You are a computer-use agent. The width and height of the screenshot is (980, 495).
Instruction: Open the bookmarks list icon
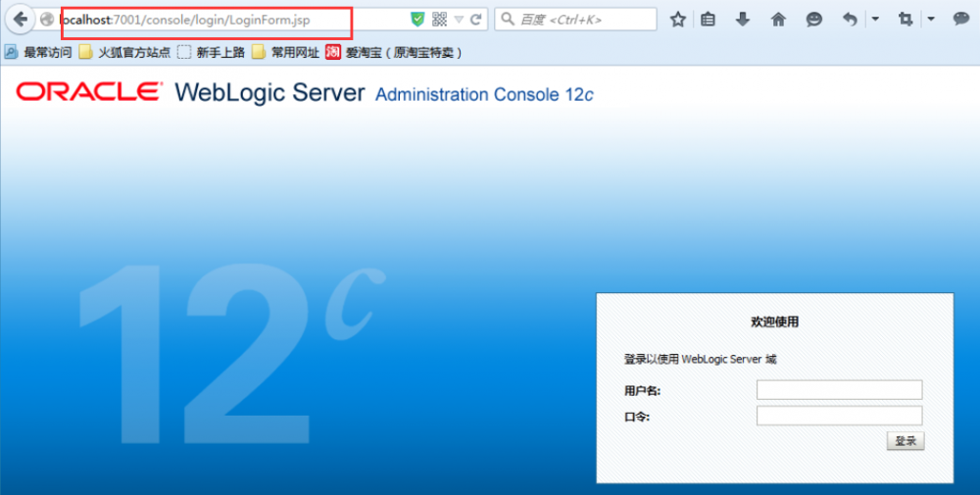point(708,20)
